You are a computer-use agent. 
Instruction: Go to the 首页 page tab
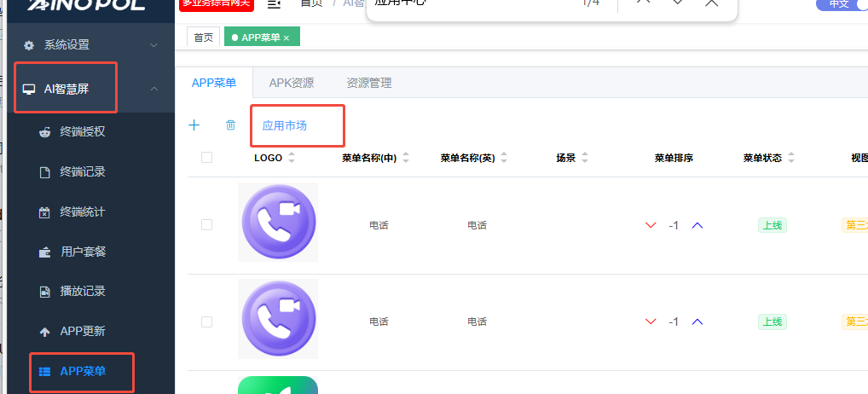pyautogui.click(x=203, y=38)
